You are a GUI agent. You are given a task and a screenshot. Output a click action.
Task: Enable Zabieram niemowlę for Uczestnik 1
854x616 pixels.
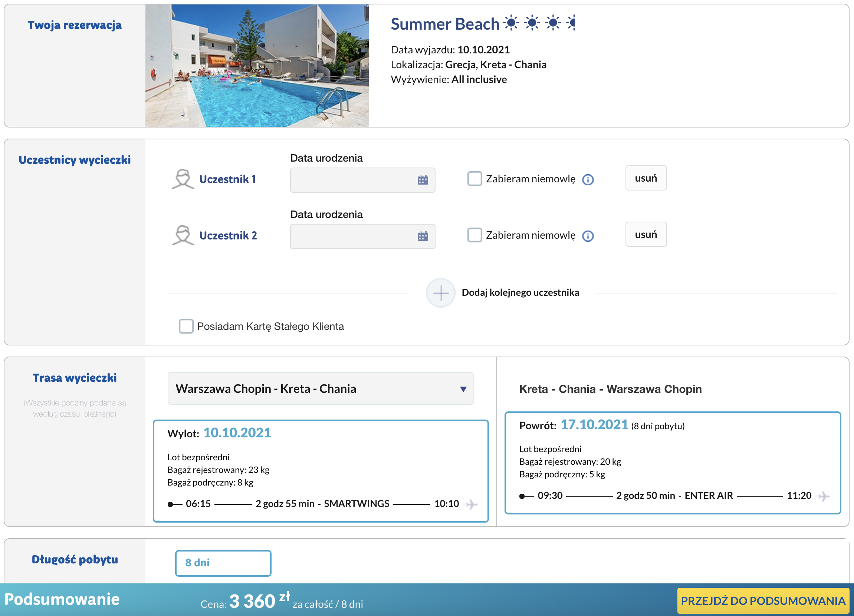pos(474,179)
